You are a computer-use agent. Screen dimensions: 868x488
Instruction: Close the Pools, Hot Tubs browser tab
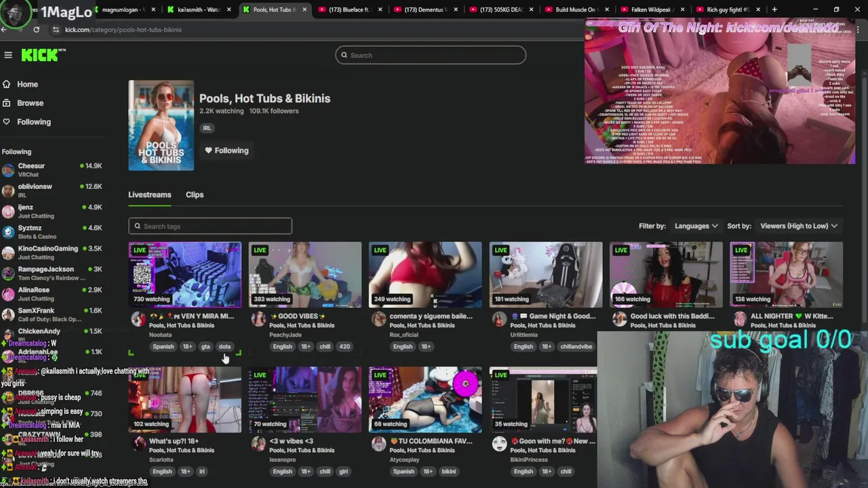[304, 9]
